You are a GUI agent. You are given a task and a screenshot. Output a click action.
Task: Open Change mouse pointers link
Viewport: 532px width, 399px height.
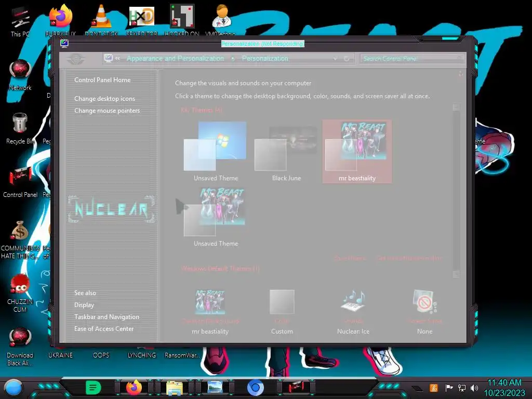pos(107,110)
